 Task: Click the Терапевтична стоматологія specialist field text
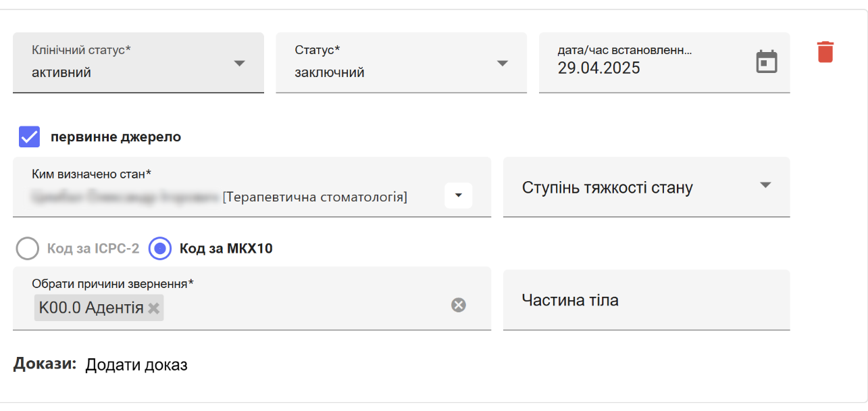click(x=315, y=197)
